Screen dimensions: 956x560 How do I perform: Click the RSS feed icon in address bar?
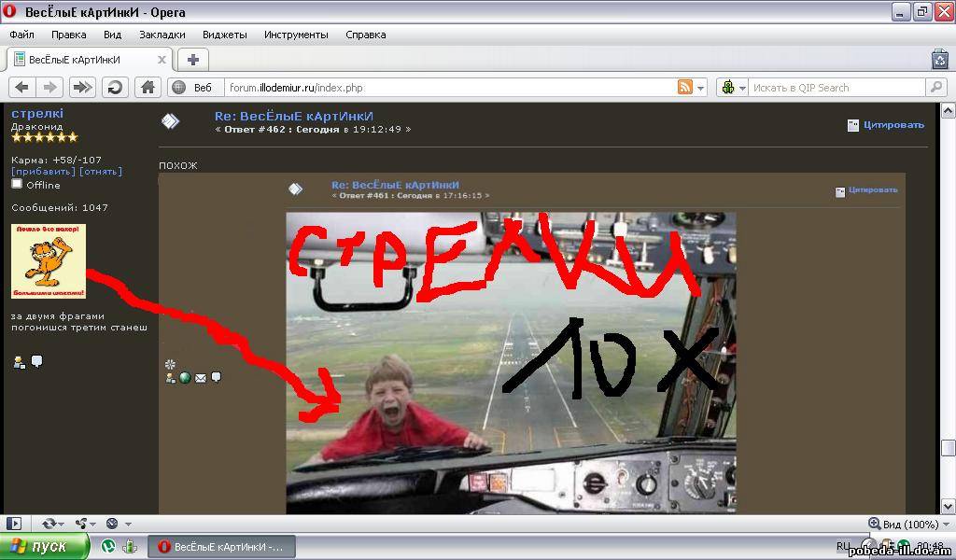click(685, 87)
